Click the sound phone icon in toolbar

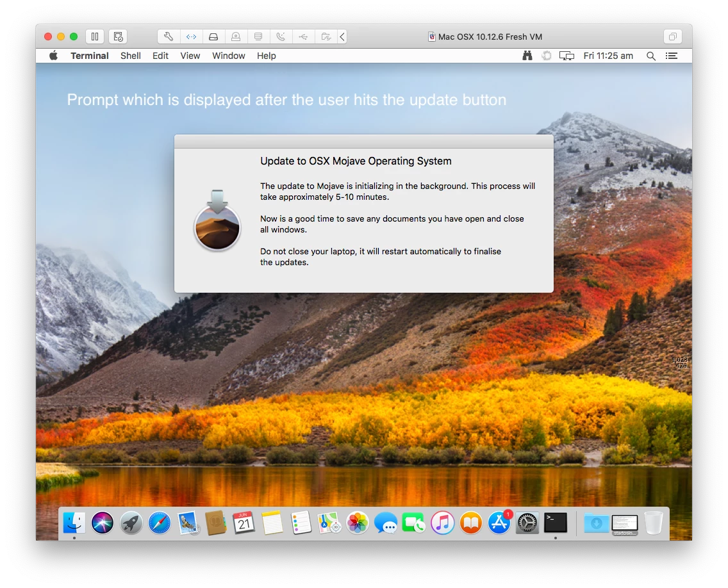click(x=281, y=37)
